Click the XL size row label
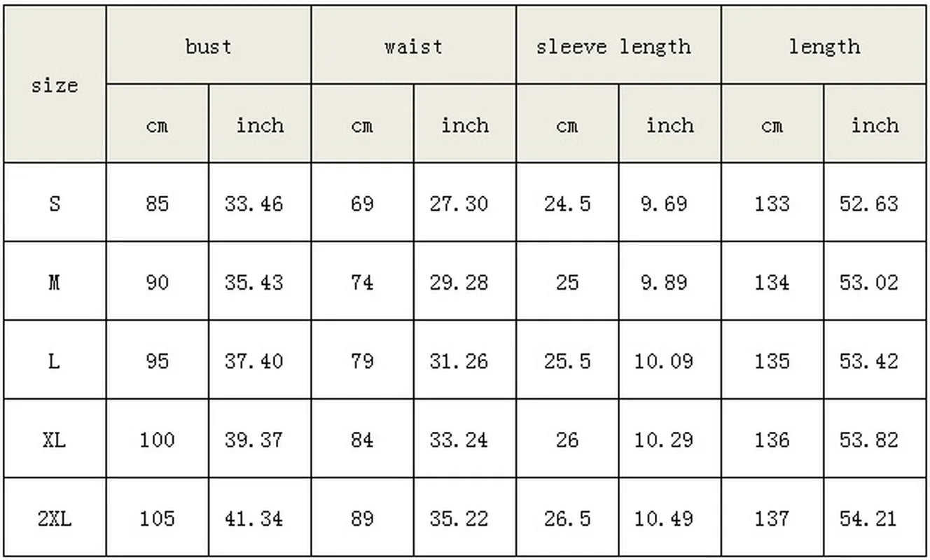Image resolution: width=930 pixels, height=560 pixels. pyautogui.click(x=54, y=440)
